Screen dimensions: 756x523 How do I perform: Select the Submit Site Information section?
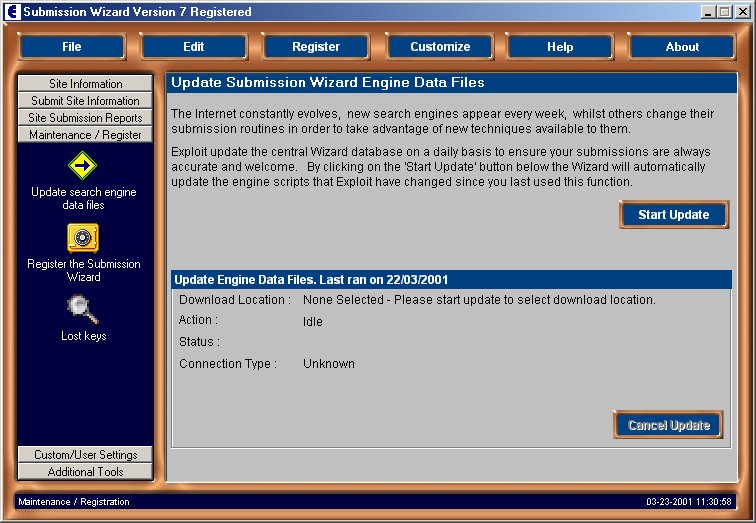(85, 100)
